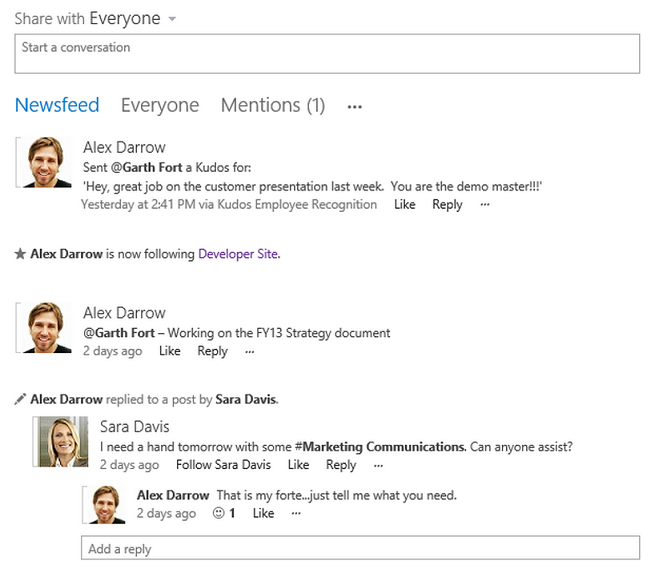Click the Start a conversation text box
651x569 pixels.
pyautogui.click(x=326, y=54)
